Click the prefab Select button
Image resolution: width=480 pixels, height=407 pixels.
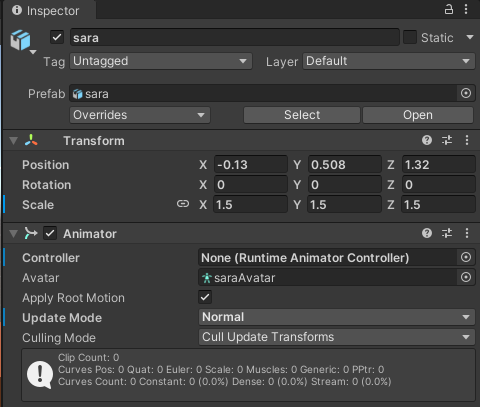point(302,115)
